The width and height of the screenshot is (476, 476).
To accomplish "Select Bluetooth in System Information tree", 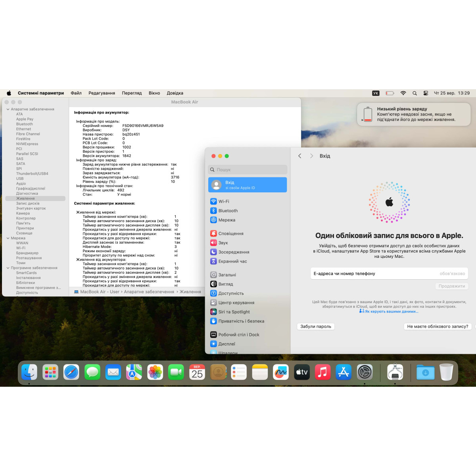I will (25, 124).
